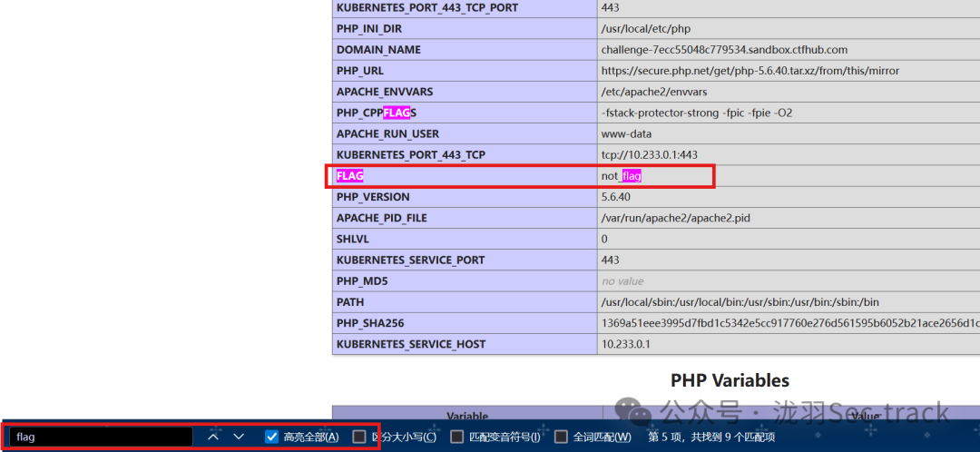980x452 pixels.
Task: Click the SHLVL variable name
Action: (x=352, y=239)
